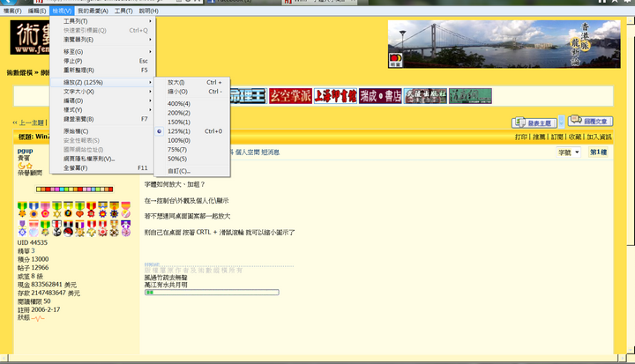Click the 推薦 recommend link
The width and height of the screenshot is (635, 364).
pyautogui.click(x=539, y=137)
